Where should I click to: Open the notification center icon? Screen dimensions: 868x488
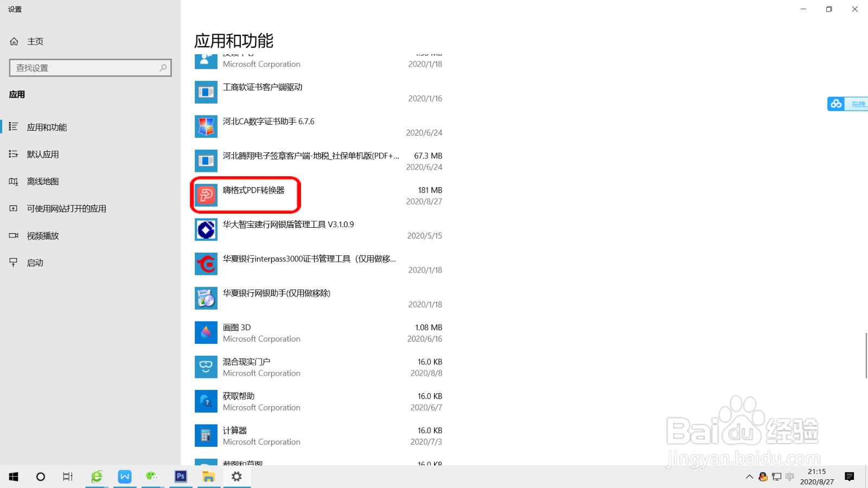click(850, 477)
